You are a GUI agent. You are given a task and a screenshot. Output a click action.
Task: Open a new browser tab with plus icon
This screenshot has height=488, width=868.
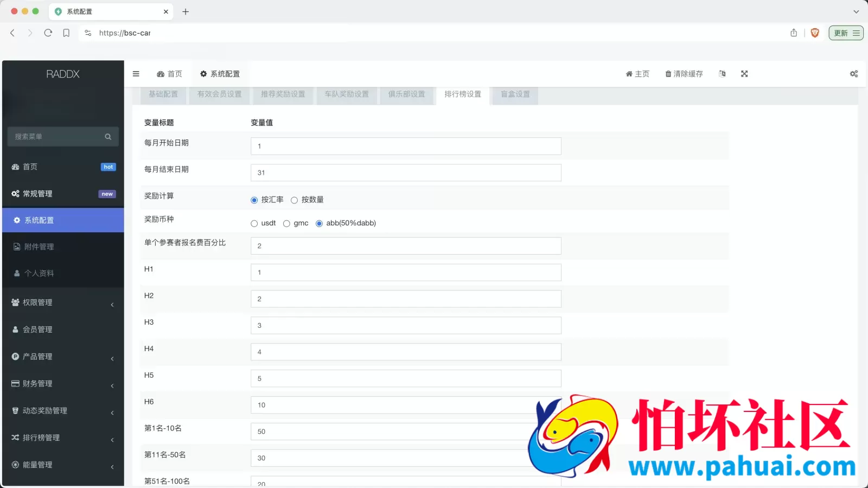click(186, 11)
